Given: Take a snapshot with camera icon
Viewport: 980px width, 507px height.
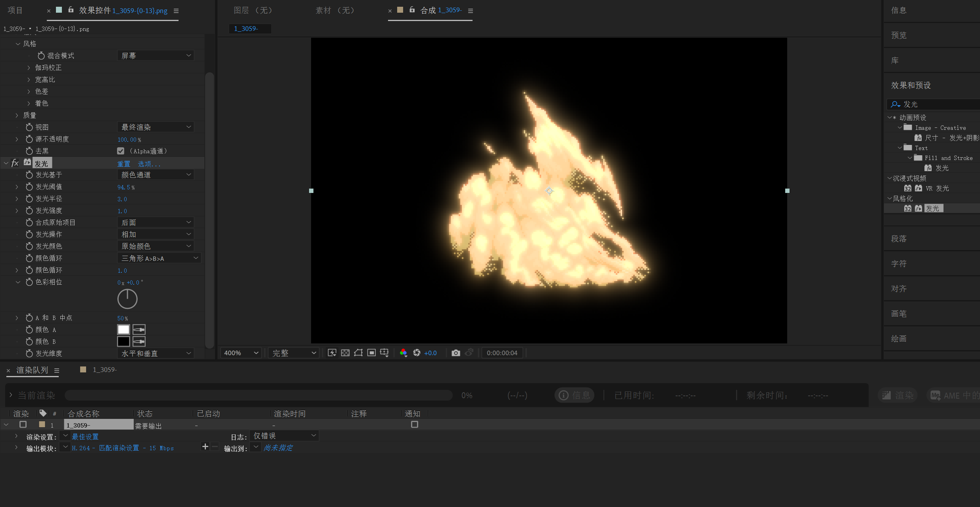Looking at the screenshot, I should [456, 353].
